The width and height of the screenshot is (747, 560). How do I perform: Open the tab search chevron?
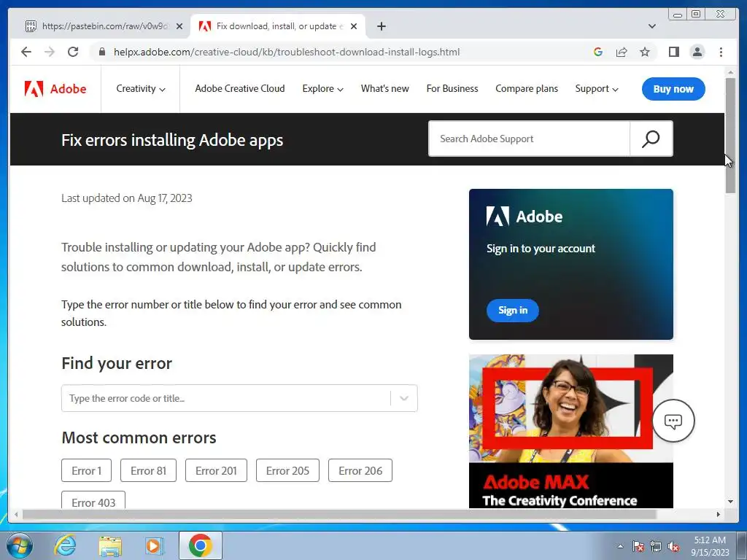(x=652, y=26)
